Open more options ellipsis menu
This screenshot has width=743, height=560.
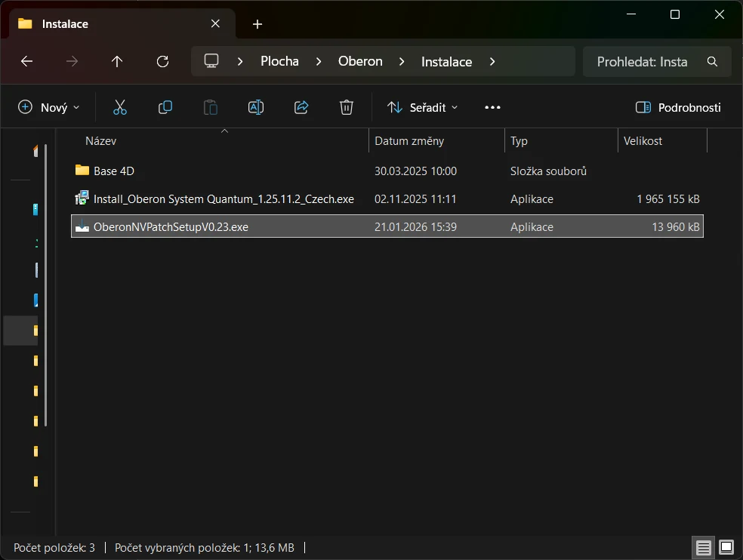(x=493, y=107)
